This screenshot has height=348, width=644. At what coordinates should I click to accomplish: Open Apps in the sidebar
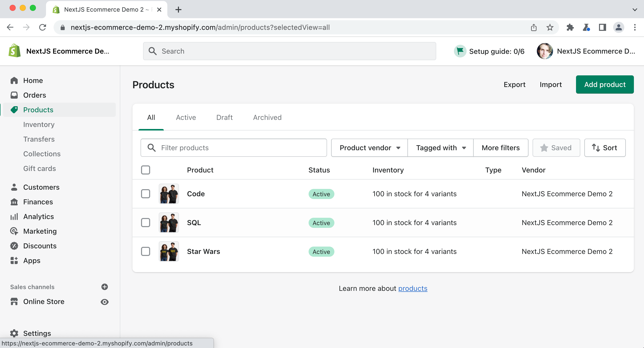32,260
